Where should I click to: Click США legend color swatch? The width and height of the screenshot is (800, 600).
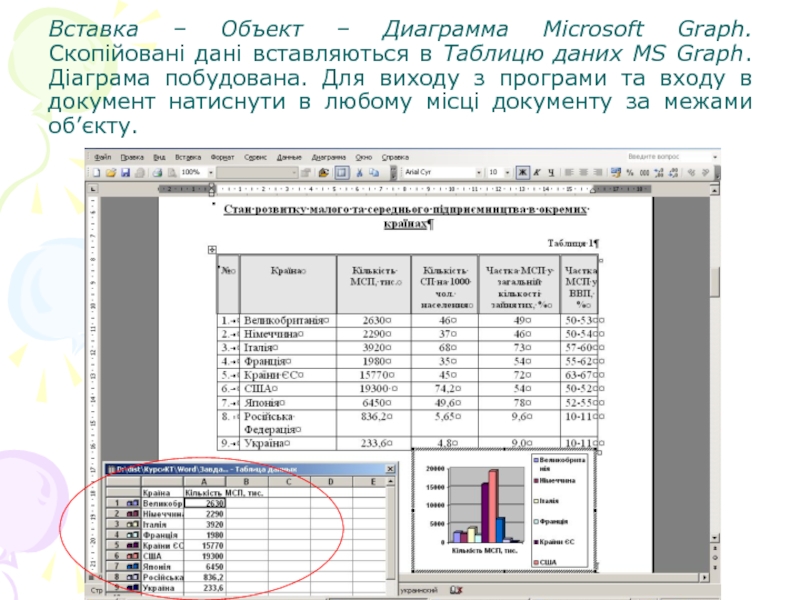click(x=536, y=562)
